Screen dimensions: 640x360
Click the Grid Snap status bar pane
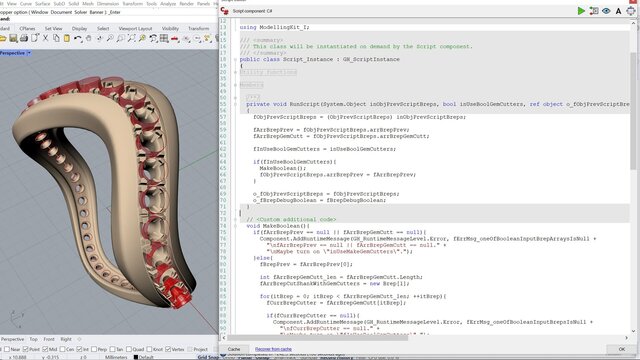[x=208, y=357]
